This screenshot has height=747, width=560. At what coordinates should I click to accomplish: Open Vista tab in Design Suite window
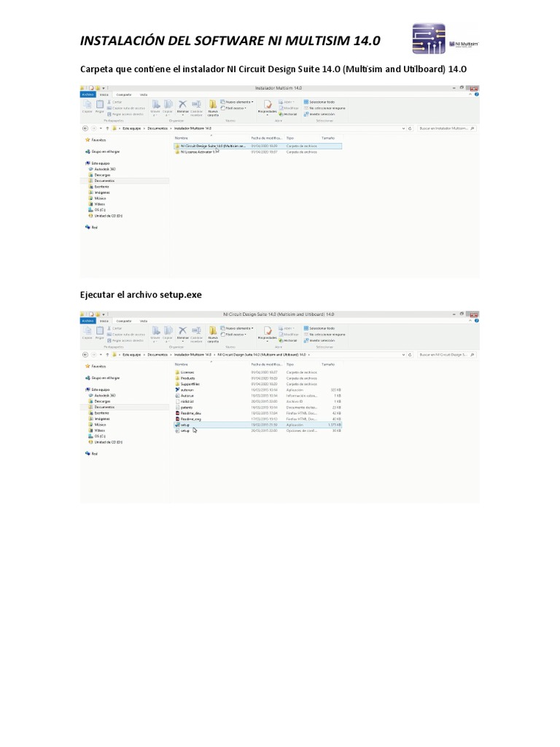144,321
